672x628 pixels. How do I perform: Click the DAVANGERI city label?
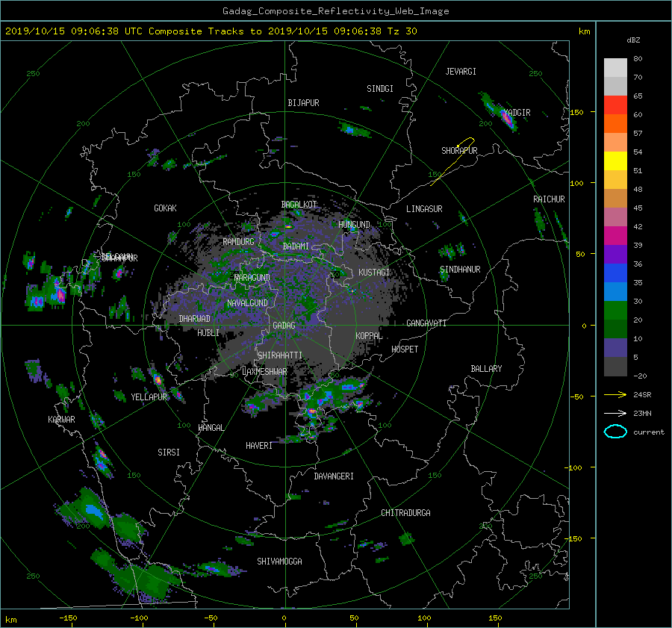(334, 476)
